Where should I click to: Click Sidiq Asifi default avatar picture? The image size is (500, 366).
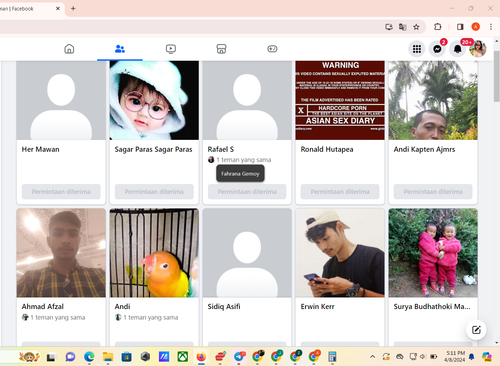247,253
